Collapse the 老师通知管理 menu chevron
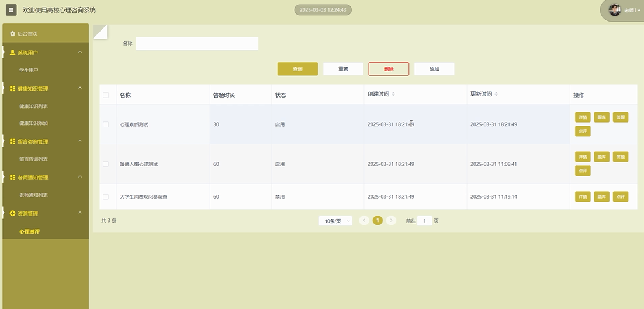The image size is (644, 309). coord(80,177)
